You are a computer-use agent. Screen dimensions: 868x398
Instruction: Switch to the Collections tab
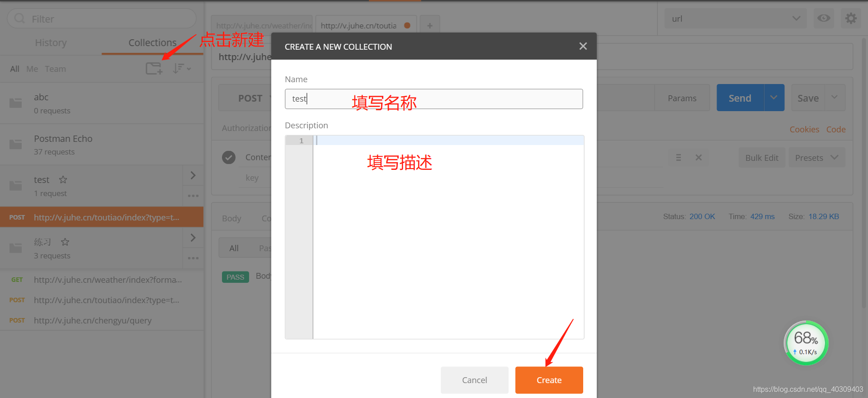pyautogui.click(x=152, y=43)
